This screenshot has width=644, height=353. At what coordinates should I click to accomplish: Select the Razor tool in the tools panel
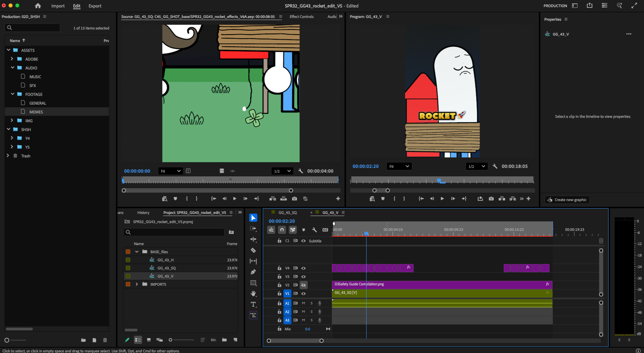click(x=253, y=250)
